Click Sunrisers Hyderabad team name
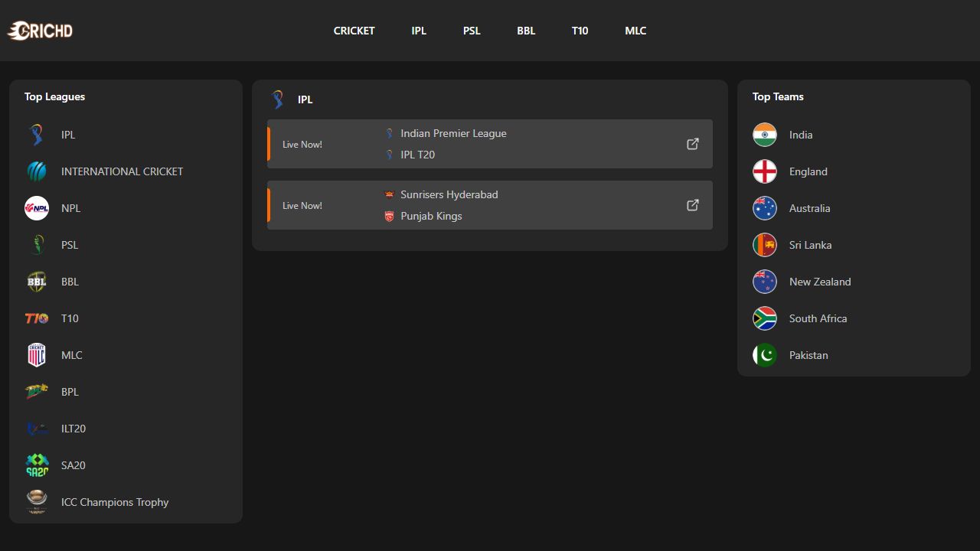The height and width of the screenshot is (551, 980). 449,194
